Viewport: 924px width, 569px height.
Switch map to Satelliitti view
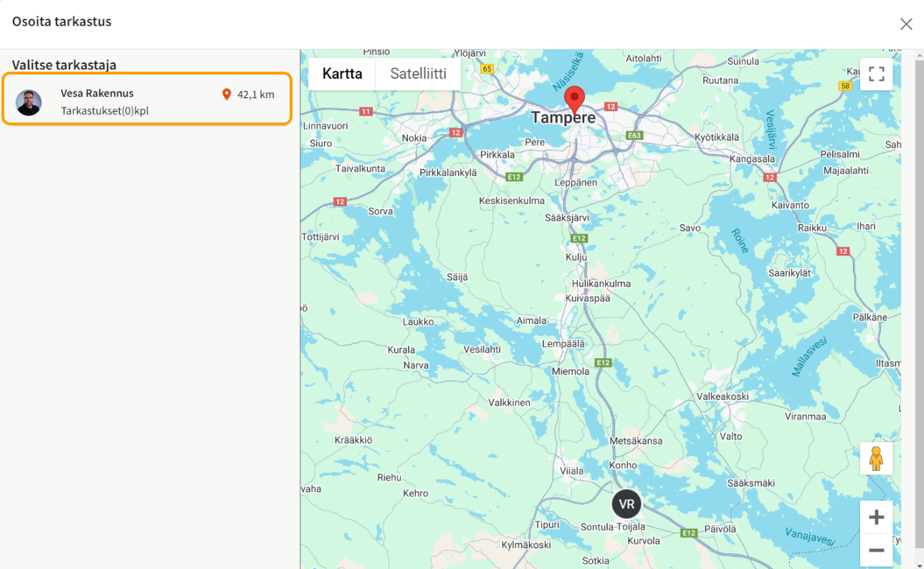418,74
